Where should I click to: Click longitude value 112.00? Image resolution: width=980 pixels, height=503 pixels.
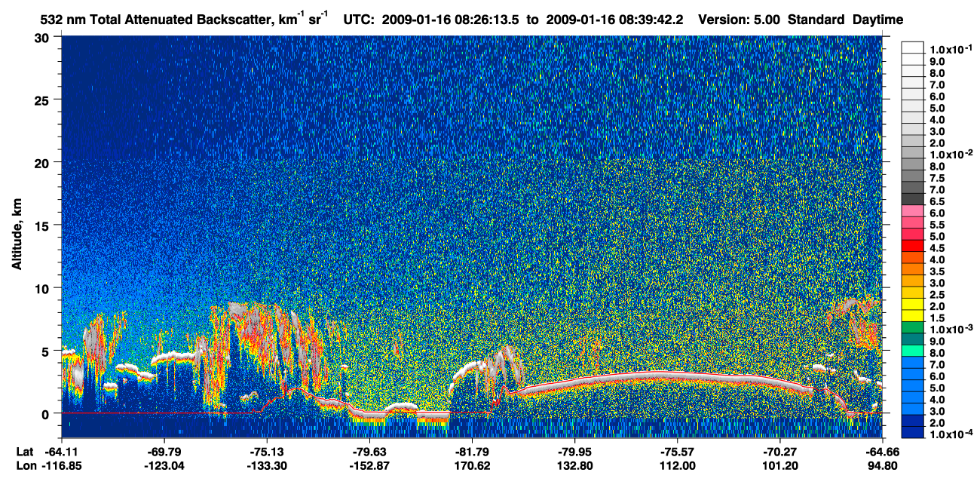(678, 465)
